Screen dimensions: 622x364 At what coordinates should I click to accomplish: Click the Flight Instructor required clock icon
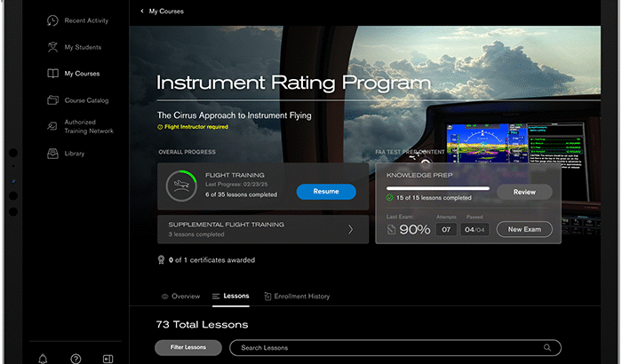pyautogui.click(x=160, y=127)
